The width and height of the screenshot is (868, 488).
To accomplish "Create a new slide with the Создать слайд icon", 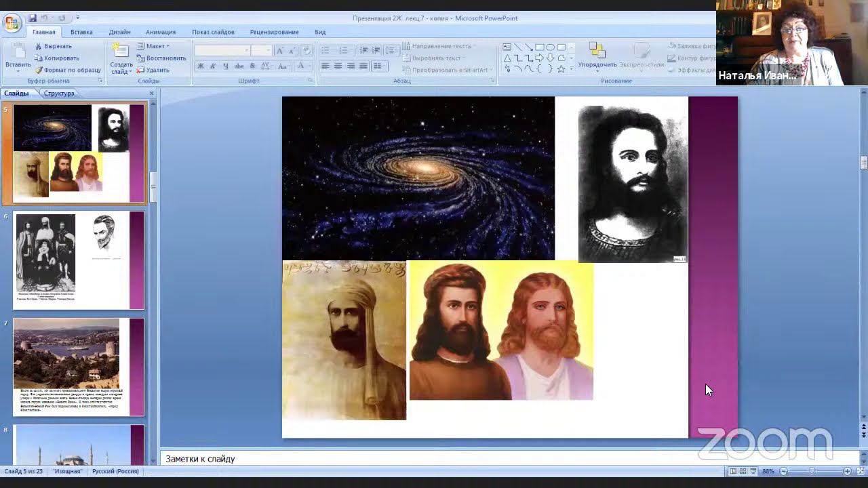I will pyautogui.click(x=121, y=51).
